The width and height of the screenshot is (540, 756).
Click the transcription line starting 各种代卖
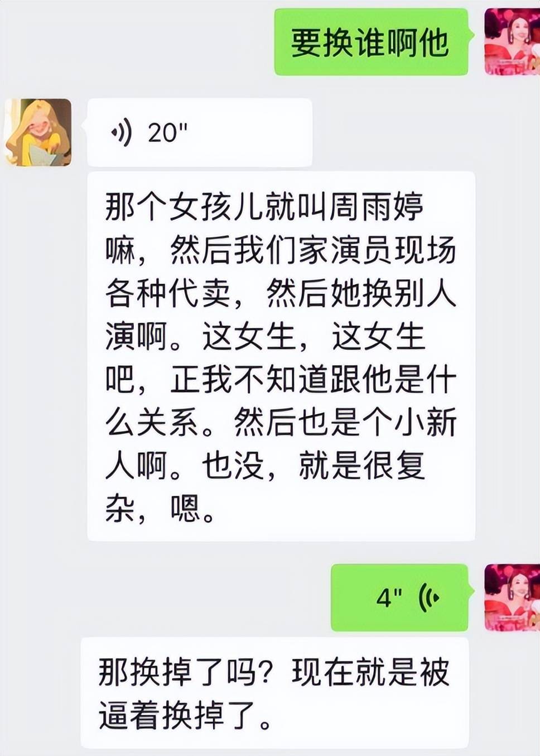[x=281, y=293]
